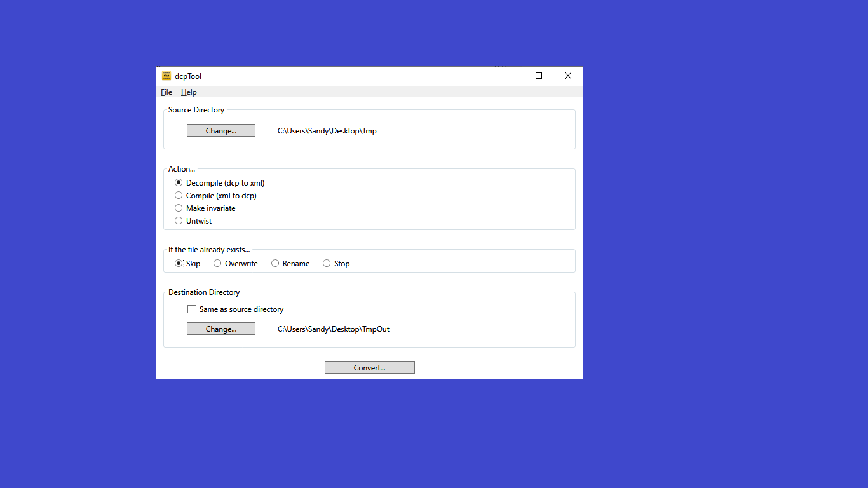Image resolution: width=868 pixels, height=488 pixels.
Task: Click destination path ending in TmpOut
Action: (334, 329)
